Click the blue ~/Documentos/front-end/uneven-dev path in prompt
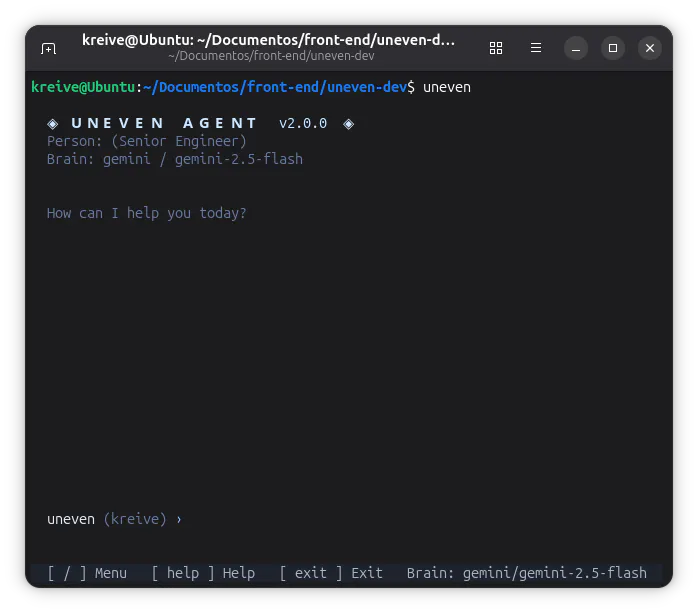This screenshot has width=698, height=613. pos(275,87)
